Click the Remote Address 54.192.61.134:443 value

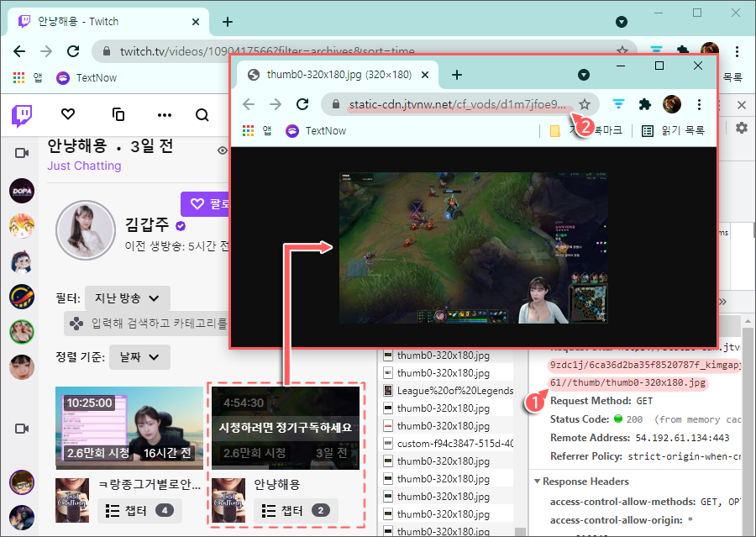point(682,438)
